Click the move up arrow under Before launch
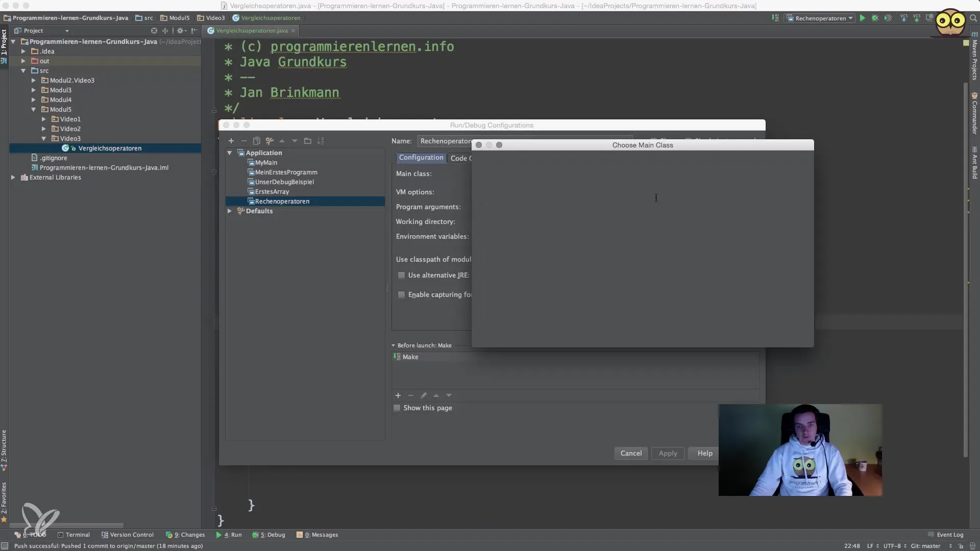This screenshot has height=551, width=980. click(x=436, y=395)
